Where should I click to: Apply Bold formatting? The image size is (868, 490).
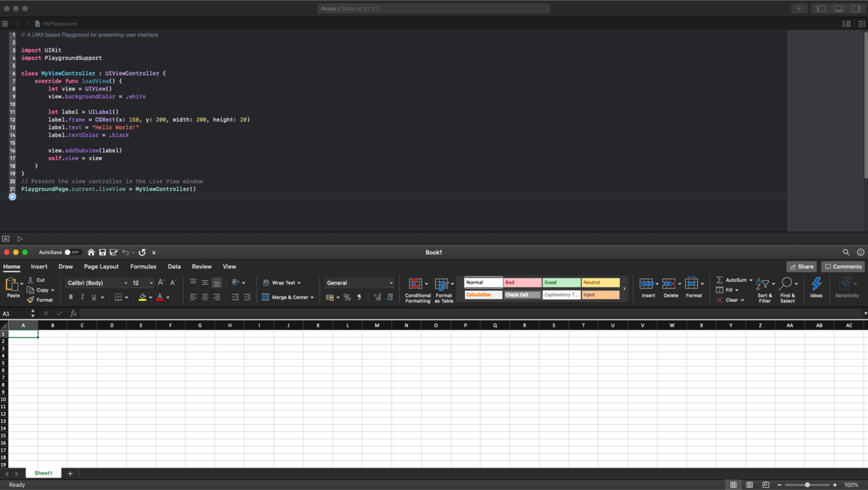tap(70, 297)
